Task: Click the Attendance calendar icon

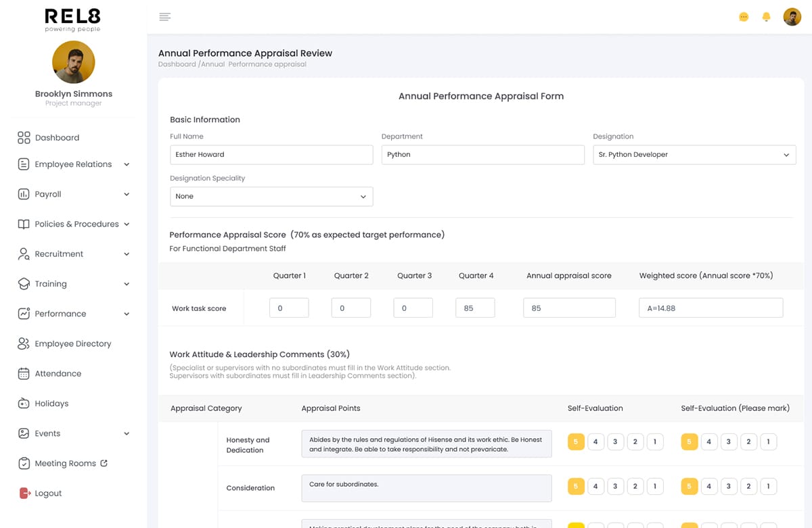Action: point(24,374)
